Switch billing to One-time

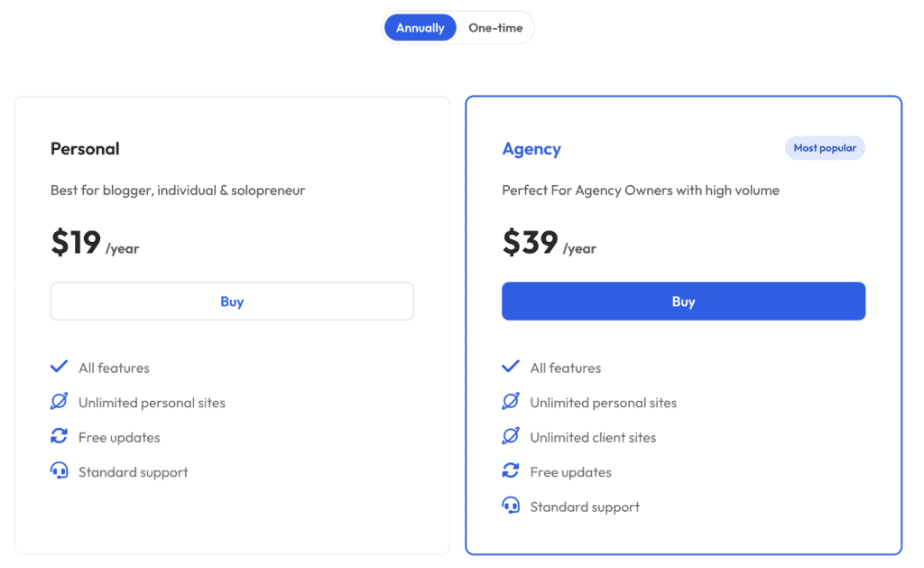[x=494, y=27]
